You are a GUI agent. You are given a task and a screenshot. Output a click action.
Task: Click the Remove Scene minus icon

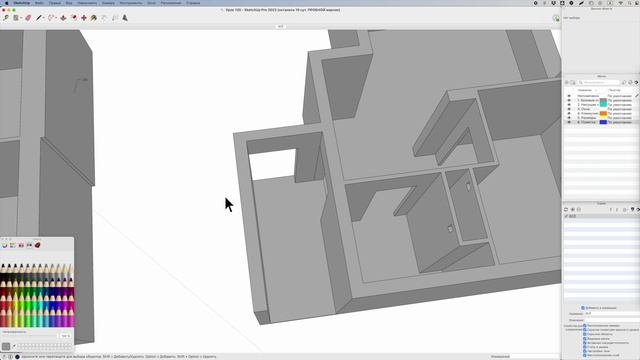(x=579, y=209)
